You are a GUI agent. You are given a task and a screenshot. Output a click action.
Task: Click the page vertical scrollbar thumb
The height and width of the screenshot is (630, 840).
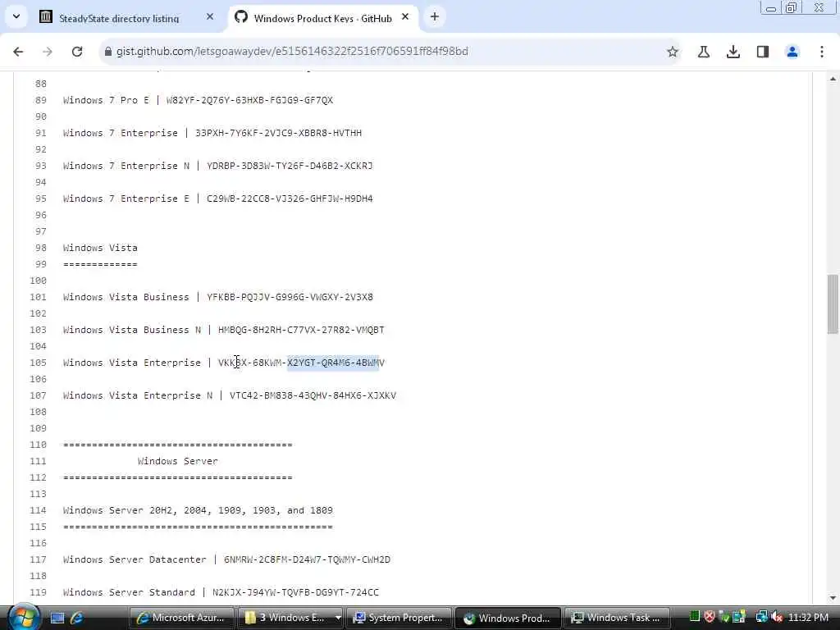(833, 304)
